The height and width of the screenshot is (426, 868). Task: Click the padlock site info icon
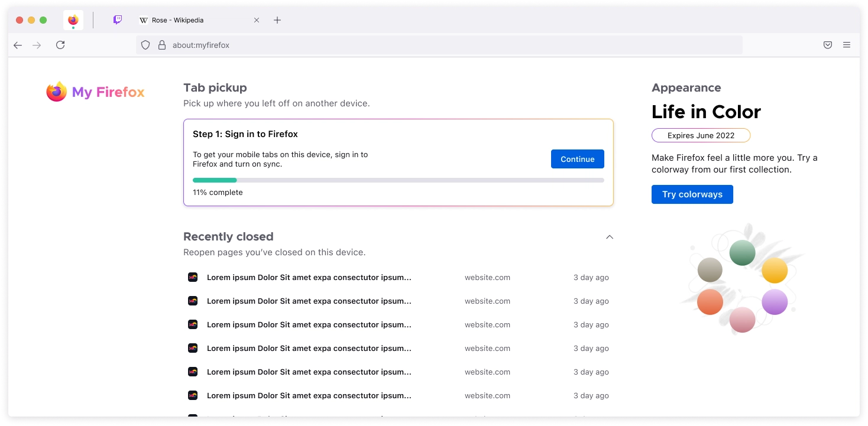tap(162, 45)
